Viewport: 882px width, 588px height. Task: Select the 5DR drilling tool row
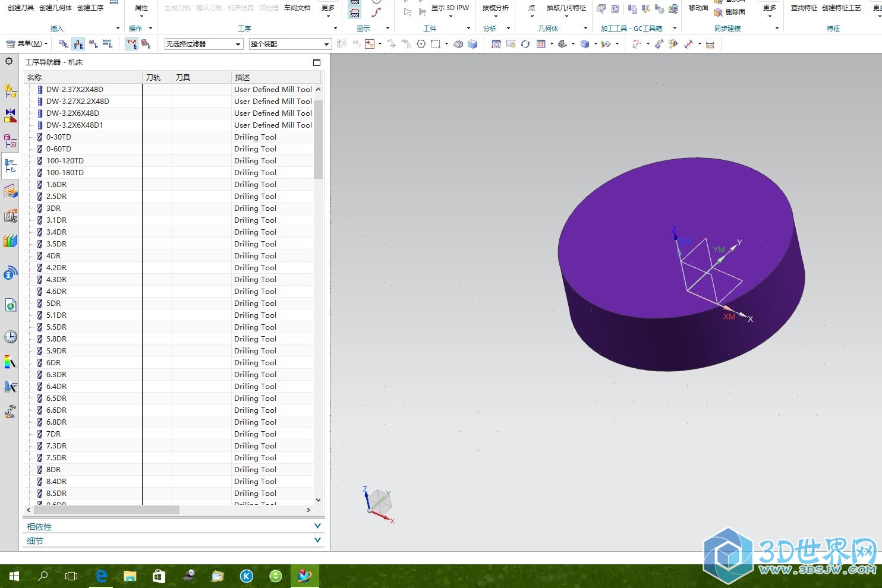click(53, 303)
